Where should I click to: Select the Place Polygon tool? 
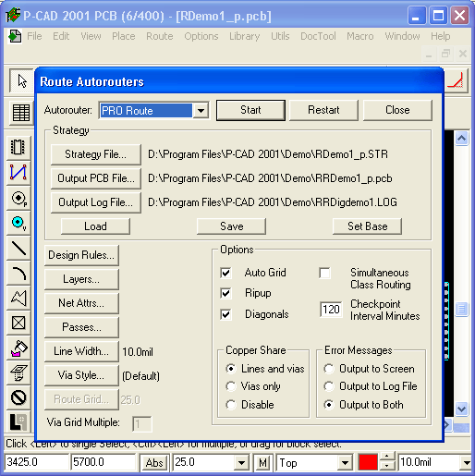click(x=18, y=299)
